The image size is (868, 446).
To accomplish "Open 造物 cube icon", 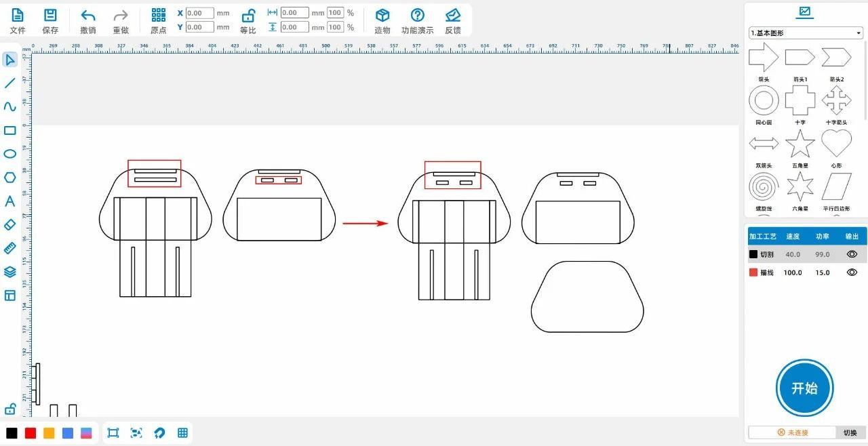I will point(382,16).
